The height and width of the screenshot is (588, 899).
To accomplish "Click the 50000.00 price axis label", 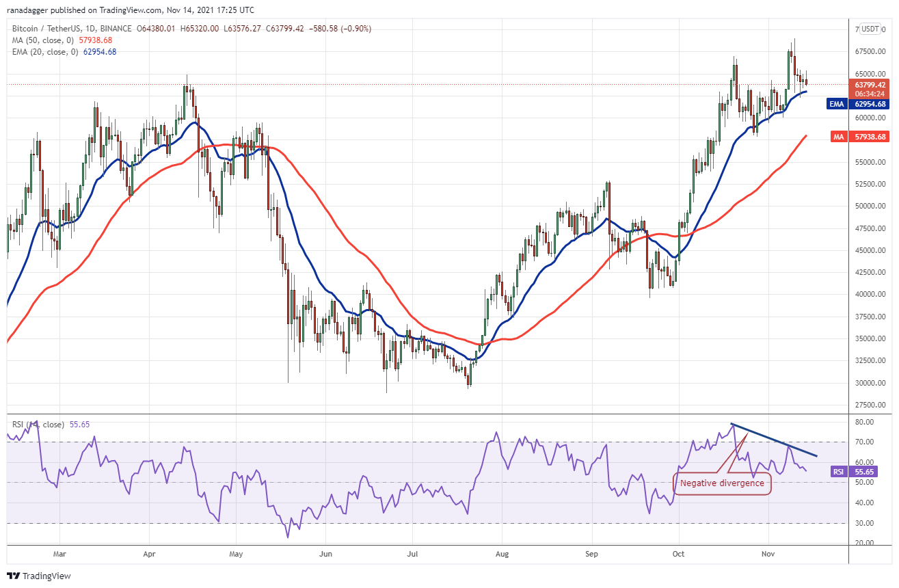I will [869, 206].
